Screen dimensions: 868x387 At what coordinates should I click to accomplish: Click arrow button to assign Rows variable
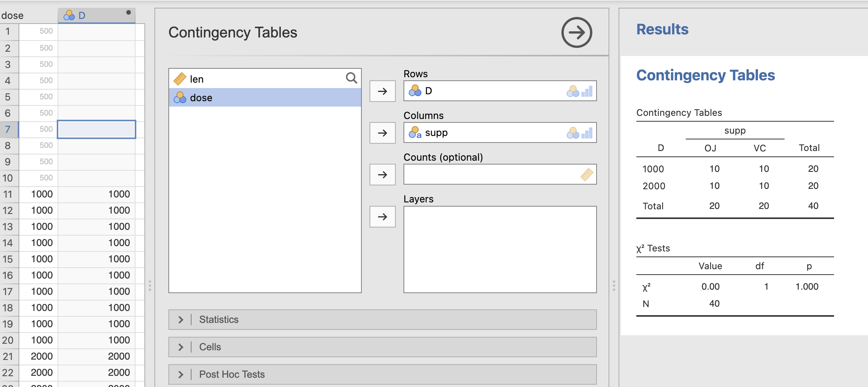click(x=382, y=91)
